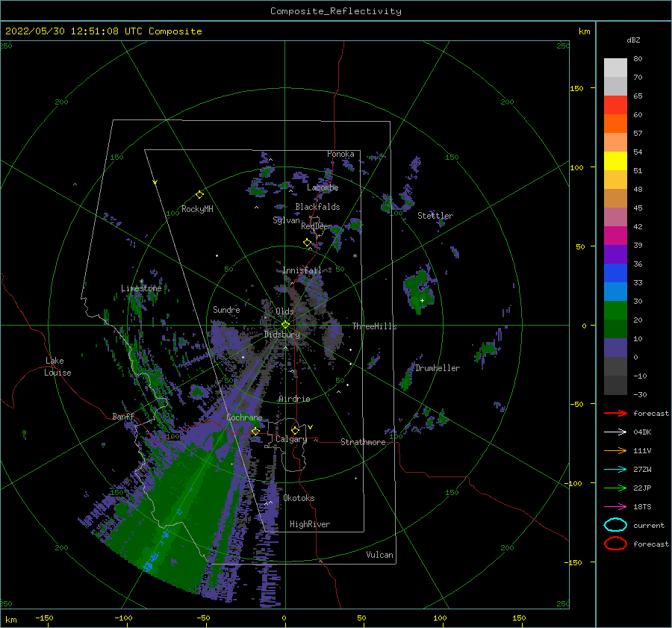672x628 pixels.
Task: Click the yellow V marker northeast of Calgary
Action: 310,427
